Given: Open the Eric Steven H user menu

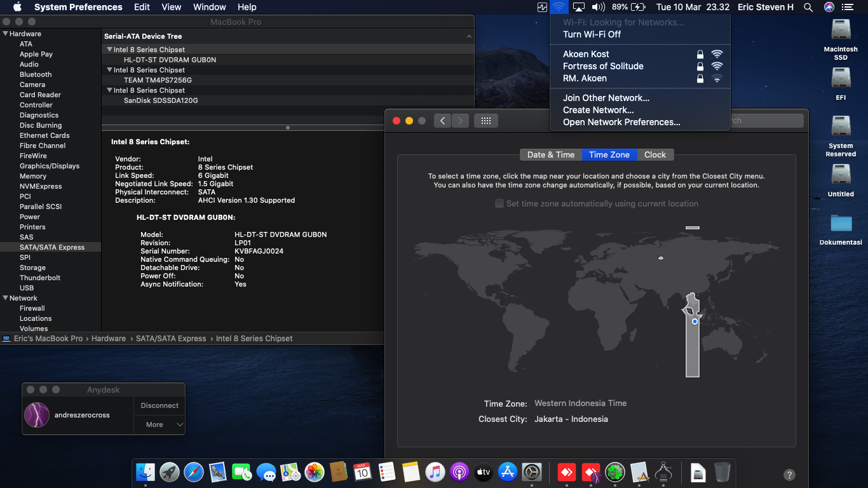Looking at the screenshot, I should pos(766,7).
